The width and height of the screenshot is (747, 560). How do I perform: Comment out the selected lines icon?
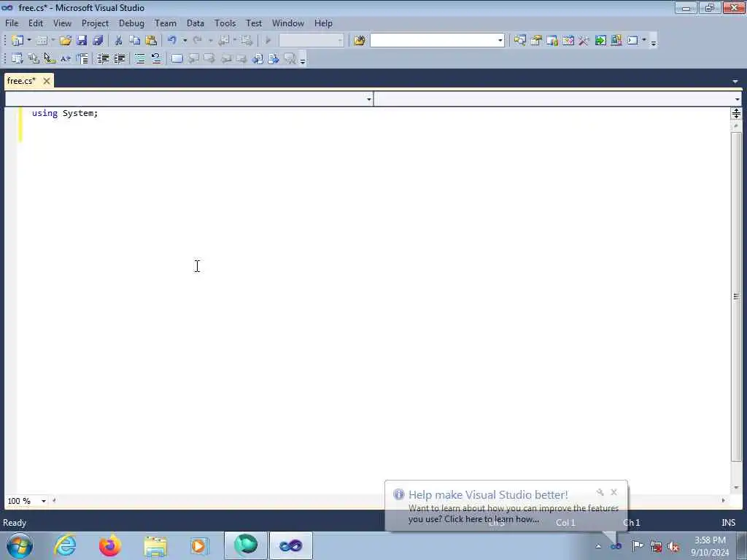pos(139,58)
